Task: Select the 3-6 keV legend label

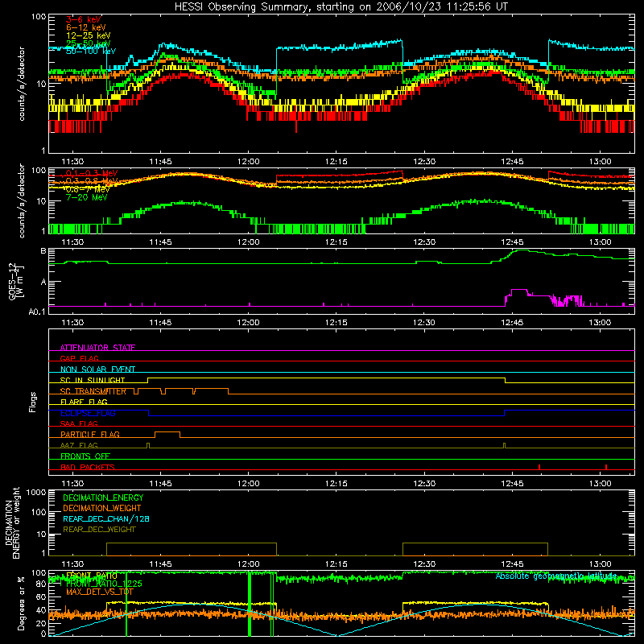Action: (84, 19)
